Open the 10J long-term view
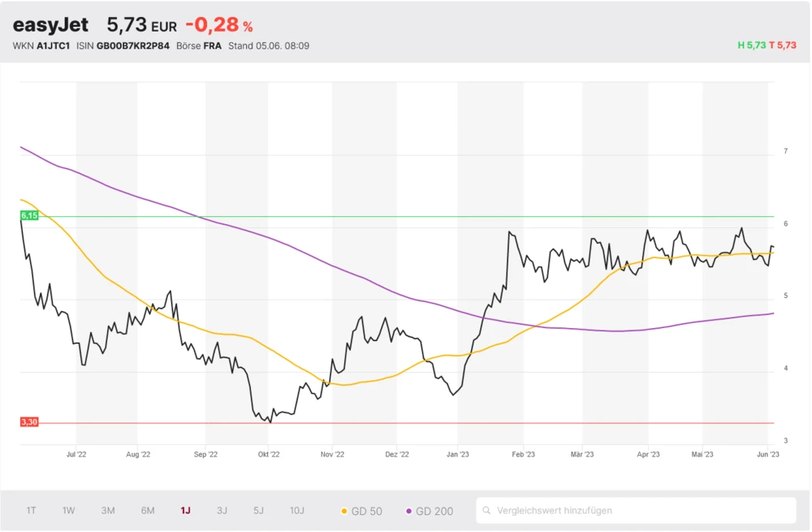 297,511
